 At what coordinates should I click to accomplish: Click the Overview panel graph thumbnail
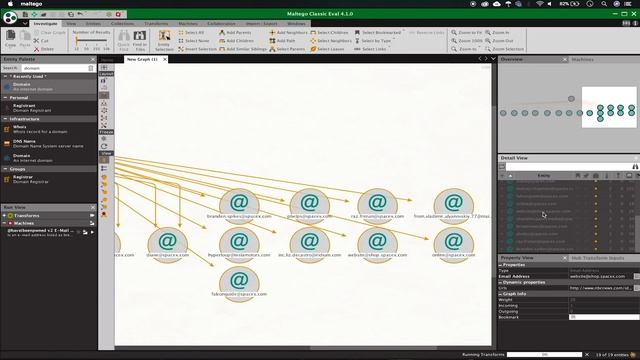[568, 108]
